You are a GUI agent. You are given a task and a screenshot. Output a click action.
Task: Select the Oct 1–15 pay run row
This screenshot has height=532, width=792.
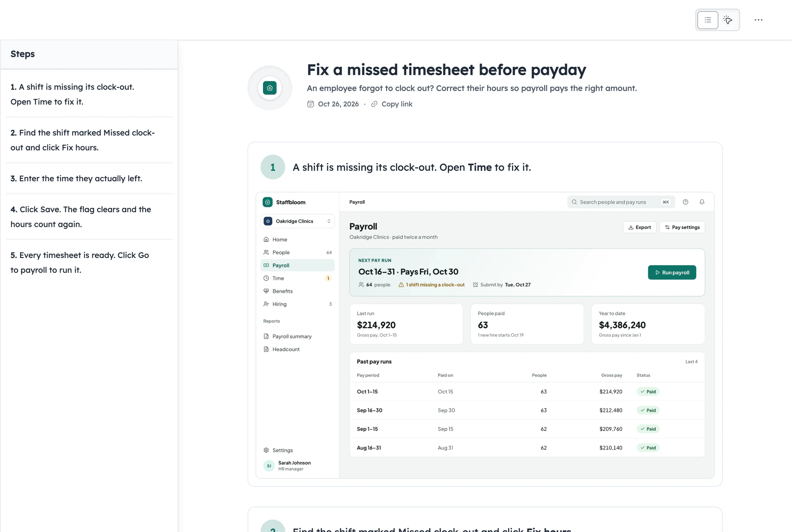[x=527, y=391]
